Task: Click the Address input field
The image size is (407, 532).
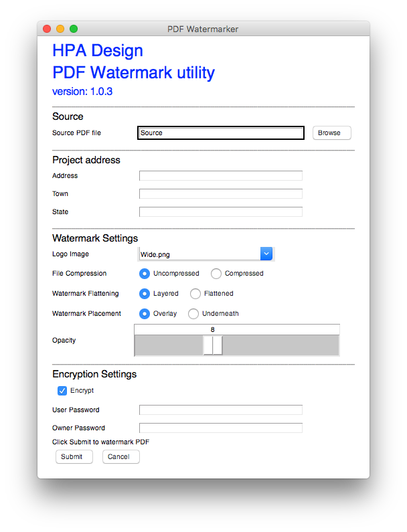Action: pyautogui.click(x=221, y=176)
